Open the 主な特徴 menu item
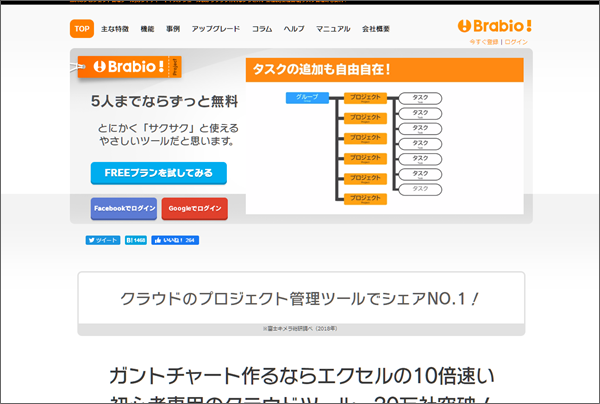Screen dimensions: 600x404 tap(114, 28)
